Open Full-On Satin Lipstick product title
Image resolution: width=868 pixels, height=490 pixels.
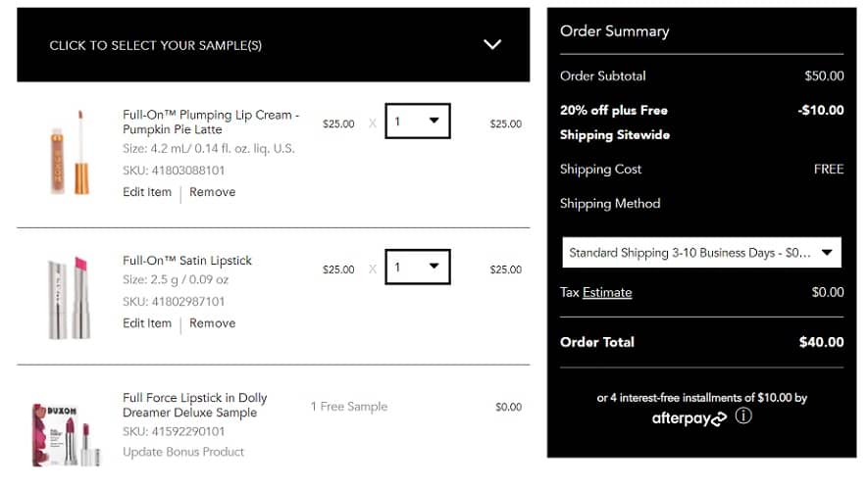click(187, 261)
